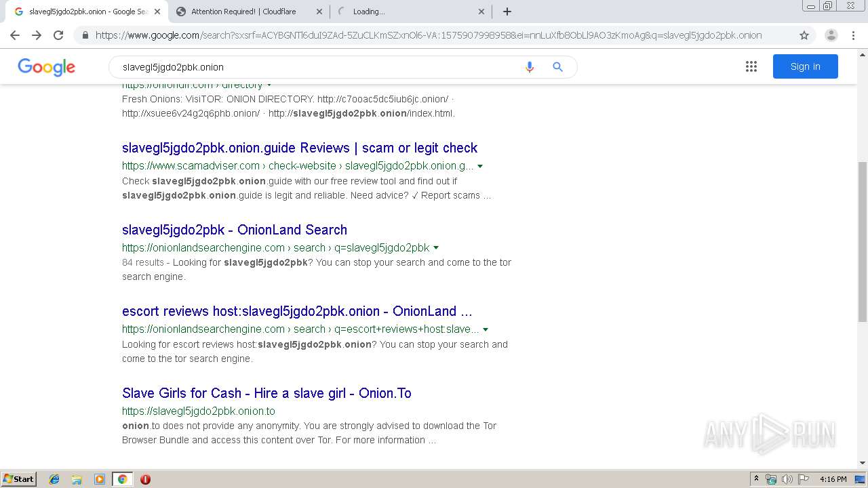The height and width of the screenshot is (488, 868).
Task: Expand options arrow for the onionair directory result
Action: click(269, 85)
